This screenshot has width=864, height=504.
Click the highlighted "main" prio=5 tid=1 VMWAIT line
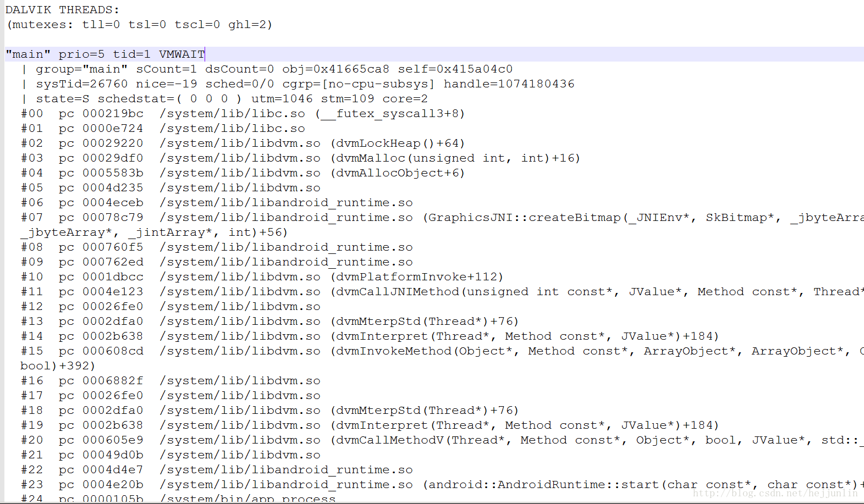(434, 54)
